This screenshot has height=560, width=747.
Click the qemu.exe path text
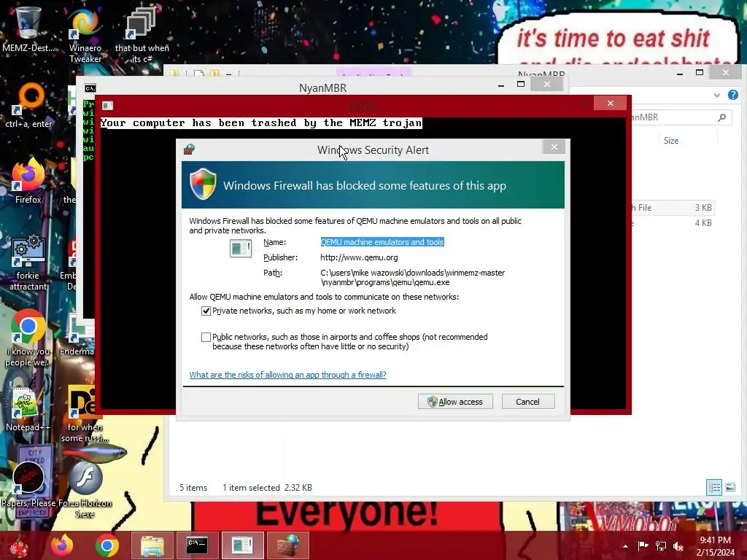point(413,277)
